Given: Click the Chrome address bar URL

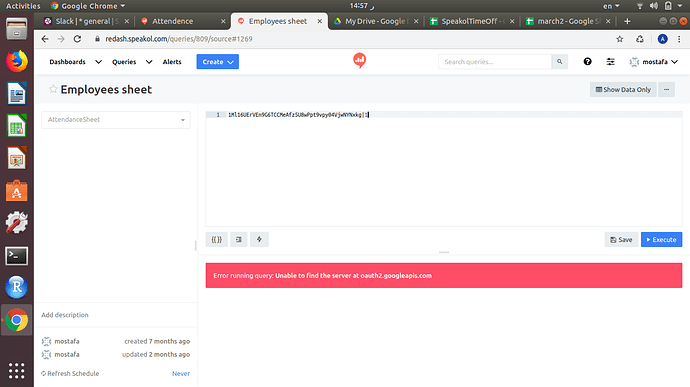Looking at the screenshot, I should pyautogui.click(x=179, y=39).
